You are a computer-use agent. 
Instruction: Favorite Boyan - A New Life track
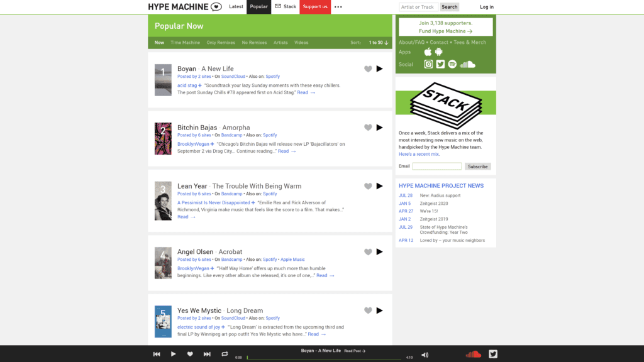coord(368,69)
